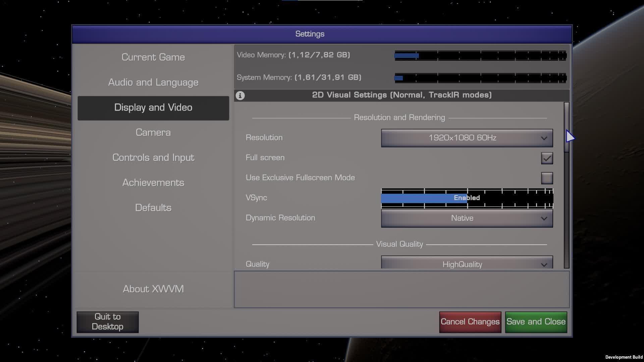The width and height of the screenshot is (644, 362).
Task: Go to Controls and Input settings
Action: [153, 158]
